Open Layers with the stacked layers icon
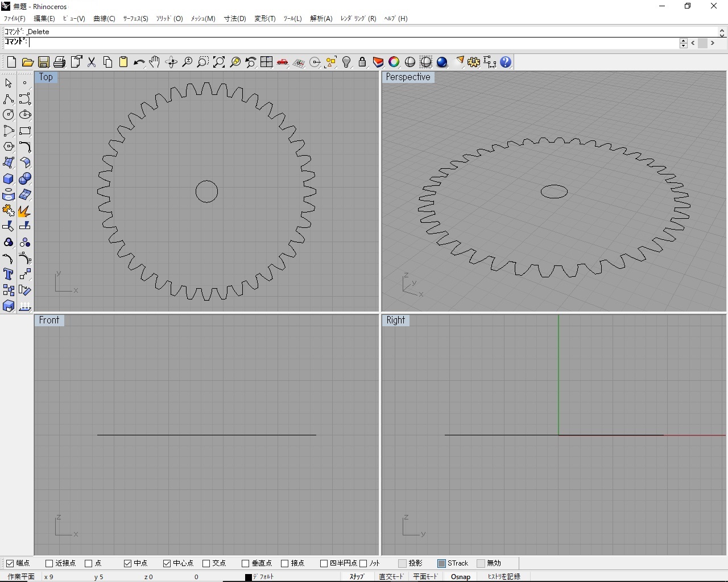 coord(378,62)
